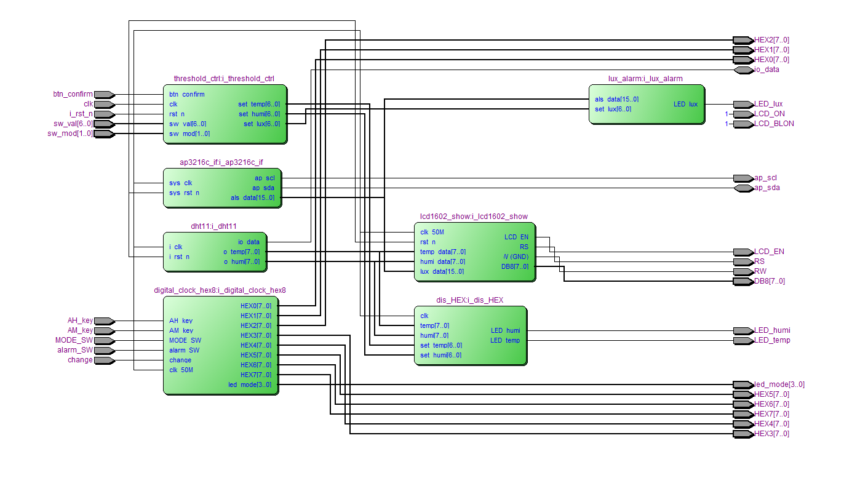868x502 pixels.
Task: Click the lux_data[15..0] port of lcd1602_show
Action: point(442,272)
